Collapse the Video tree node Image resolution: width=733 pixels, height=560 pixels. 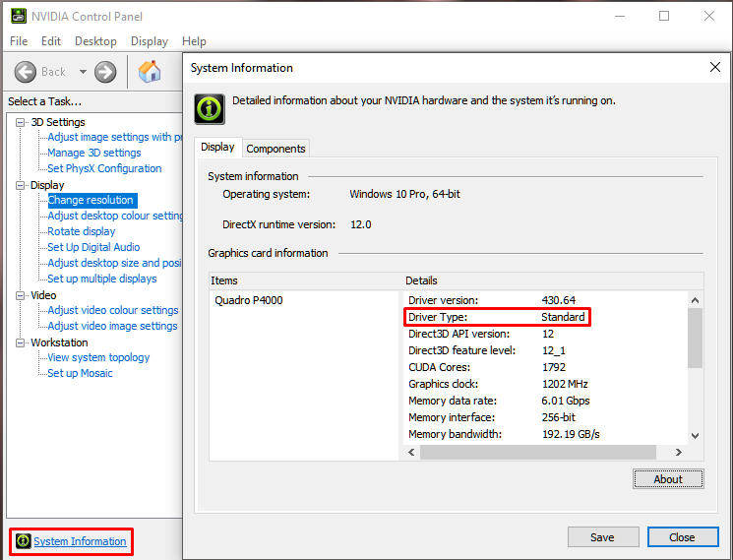21,295
